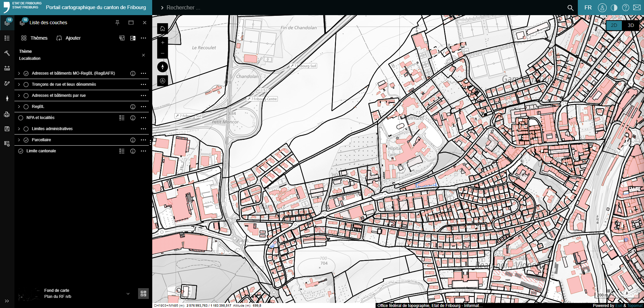Viewport: 644px width, 308px height.
Task: Expand Adresses et bâtiments par rue group
Action: [19, 95]
